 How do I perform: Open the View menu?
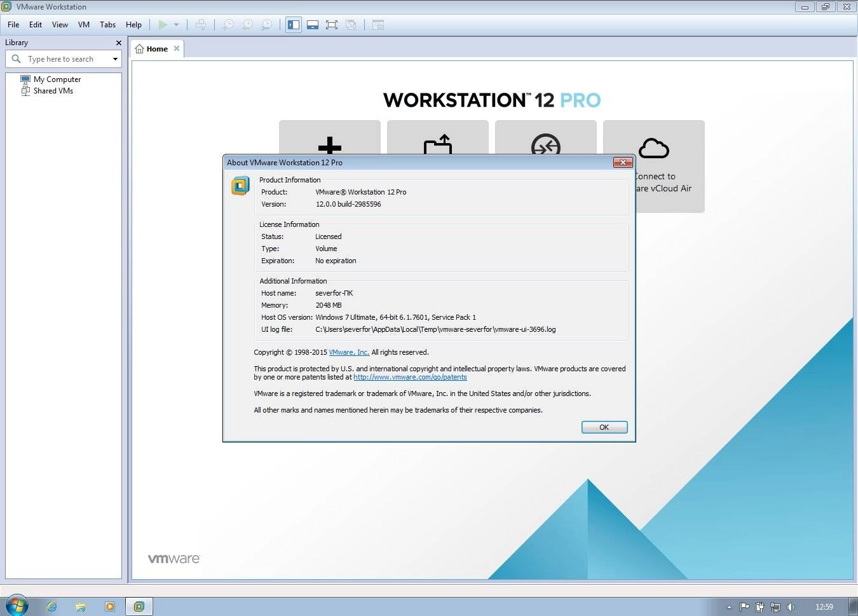coord(60,25)
